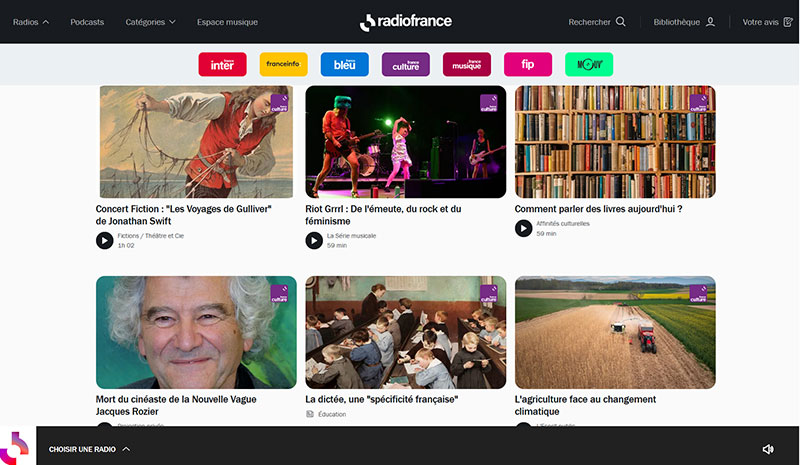800x465 pixels.
Task: Select the fip station logo
Action: coord(528,64)
